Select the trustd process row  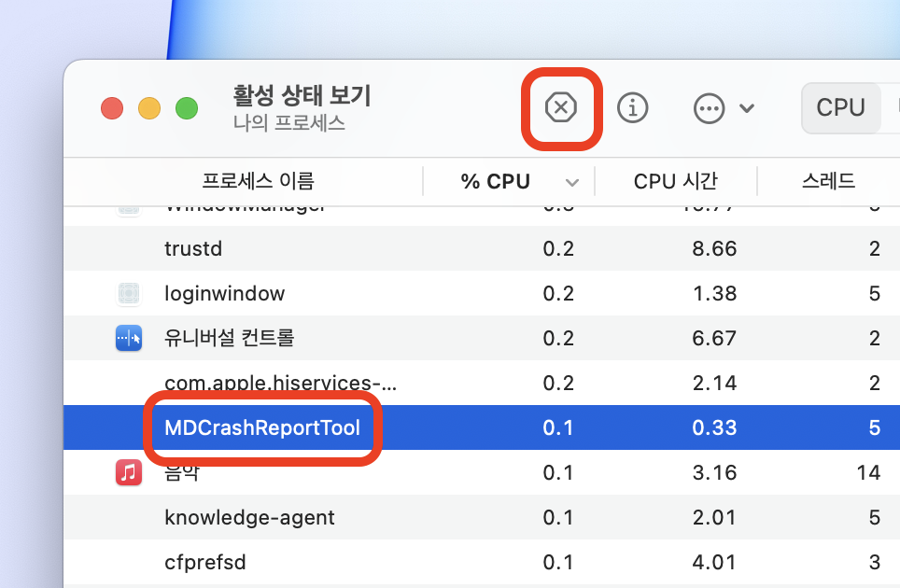point(482,248)
